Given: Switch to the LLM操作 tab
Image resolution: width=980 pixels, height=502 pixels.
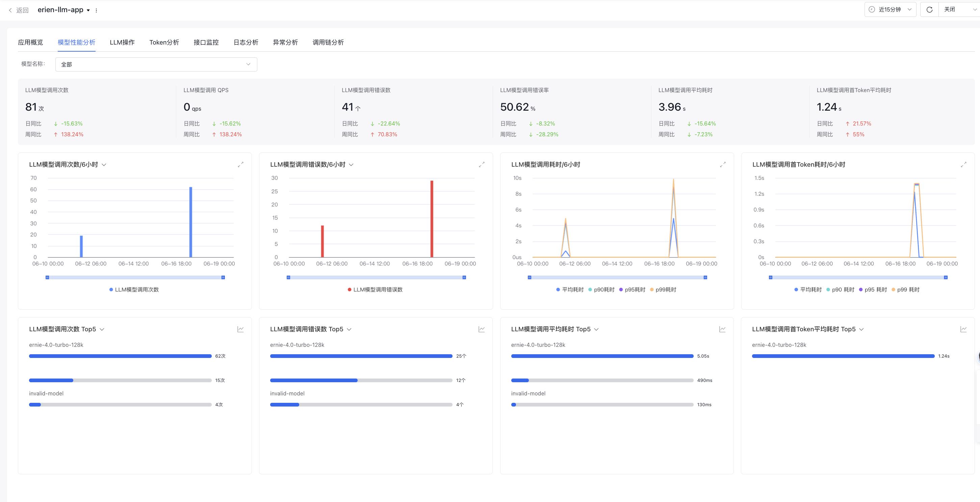Looking at the screenshot, I should 122,42.
